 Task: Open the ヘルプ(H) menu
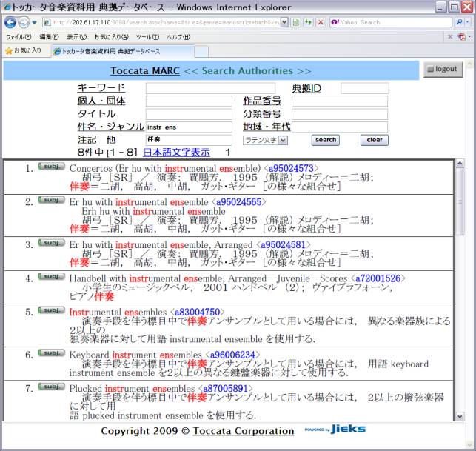pos(178,37)
